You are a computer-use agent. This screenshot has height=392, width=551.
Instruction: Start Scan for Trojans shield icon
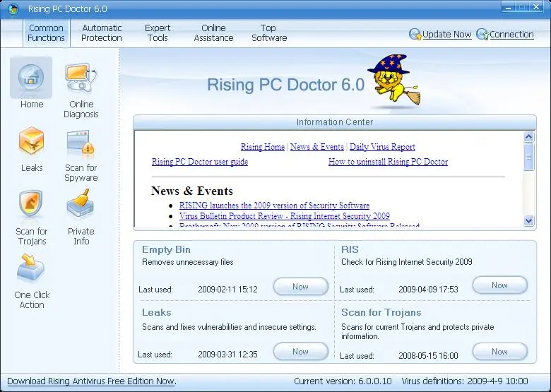(31, 204)
